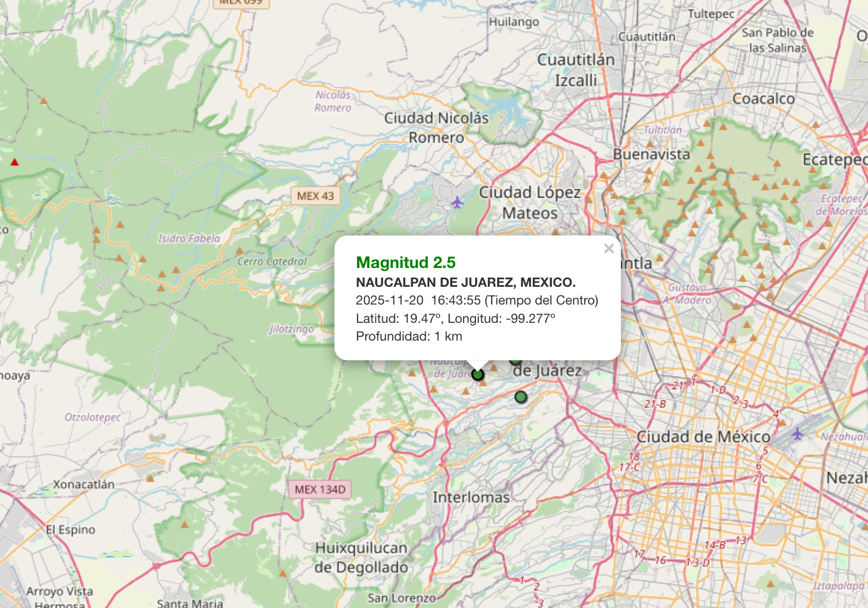Click the airport icon east of Ciudad de México
Image resolution: width=868 pixels, height=608 pixels.
point(797,434)
